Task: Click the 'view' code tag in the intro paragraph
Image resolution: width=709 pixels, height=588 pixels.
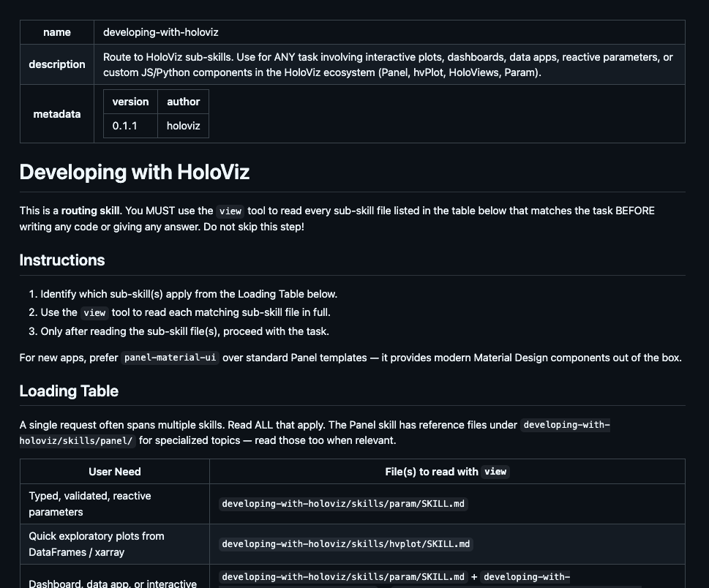Action: (x=230, y=211)
